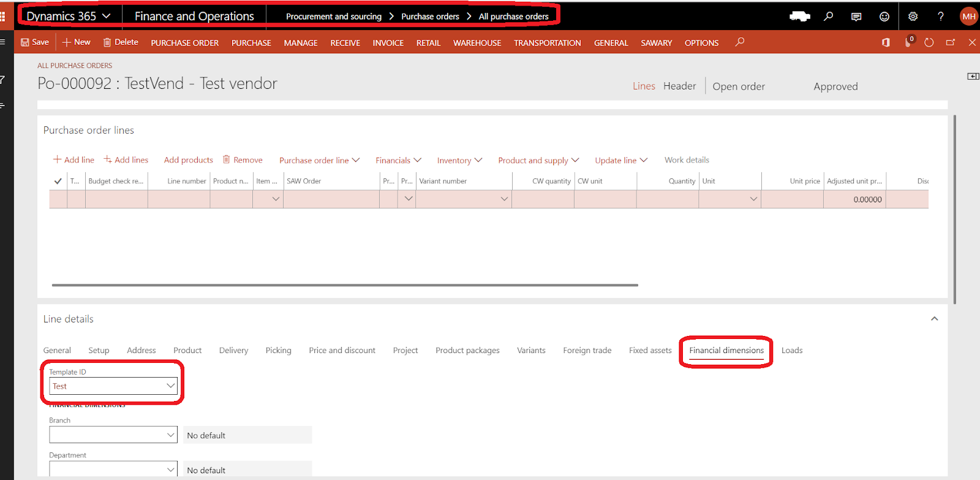Image resolution: width=980 pixels, height=480 pixels.
Task: Open Purchase orders in breadcrumb
Action: click(430, 17)
